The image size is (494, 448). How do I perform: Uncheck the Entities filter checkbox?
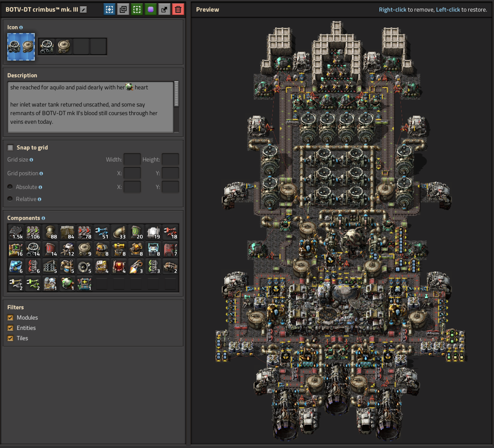[10, 328]
